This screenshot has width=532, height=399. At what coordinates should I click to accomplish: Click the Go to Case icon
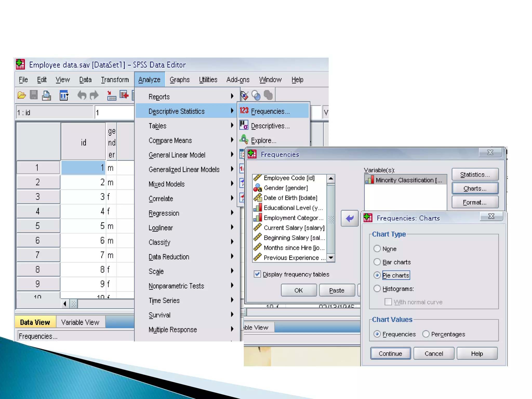pos(111,96)
